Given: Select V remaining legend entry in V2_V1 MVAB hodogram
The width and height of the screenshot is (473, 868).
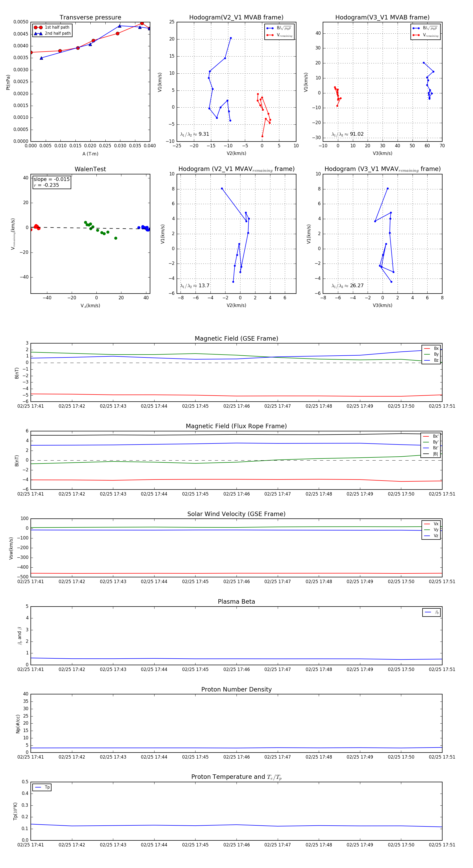Looking at the screenshot, I should click(279, 35).
